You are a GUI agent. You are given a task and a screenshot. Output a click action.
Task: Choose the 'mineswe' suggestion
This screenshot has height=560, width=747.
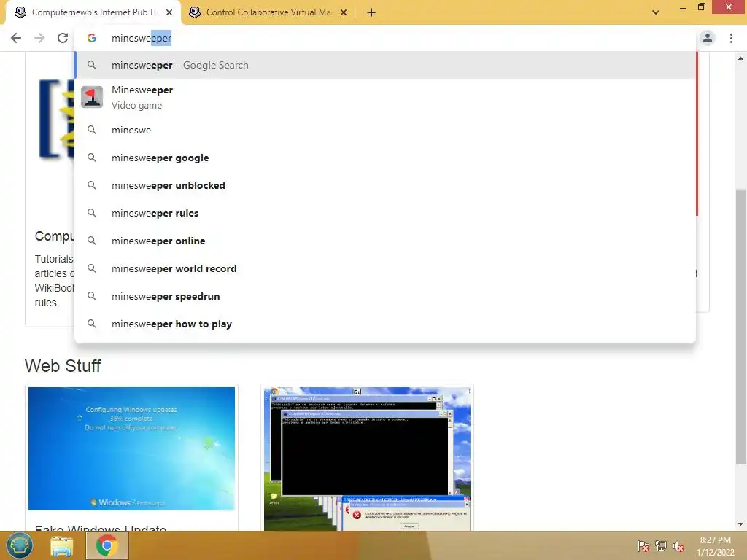[x=385, y=130]
